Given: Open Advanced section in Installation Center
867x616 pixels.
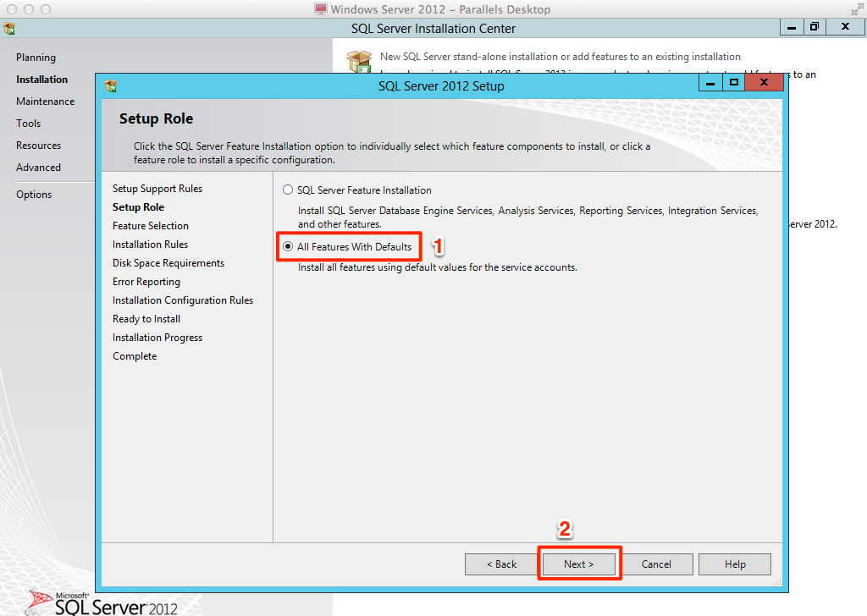Looking at the screenshot, I should coord(38,168).
